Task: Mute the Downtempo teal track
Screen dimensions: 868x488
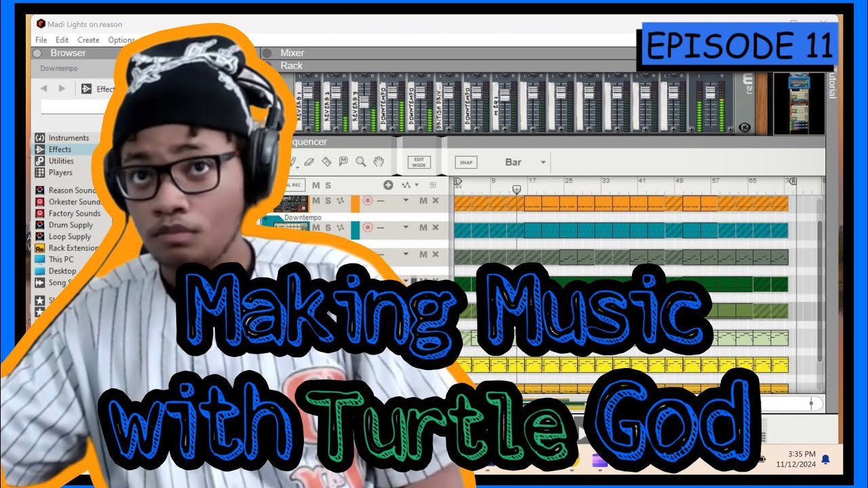Action: 315,228
